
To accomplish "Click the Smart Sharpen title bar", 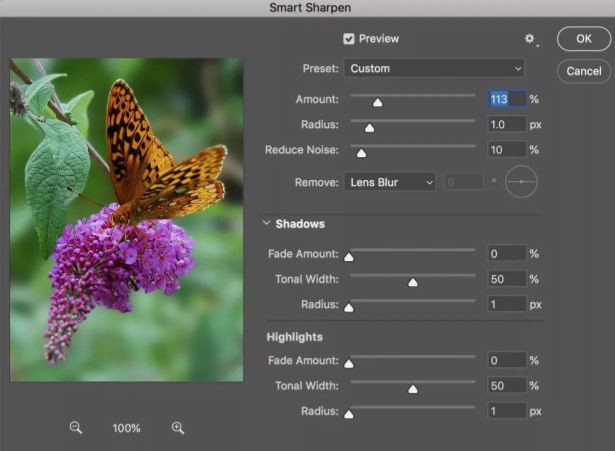I will [x=308, y=8].
